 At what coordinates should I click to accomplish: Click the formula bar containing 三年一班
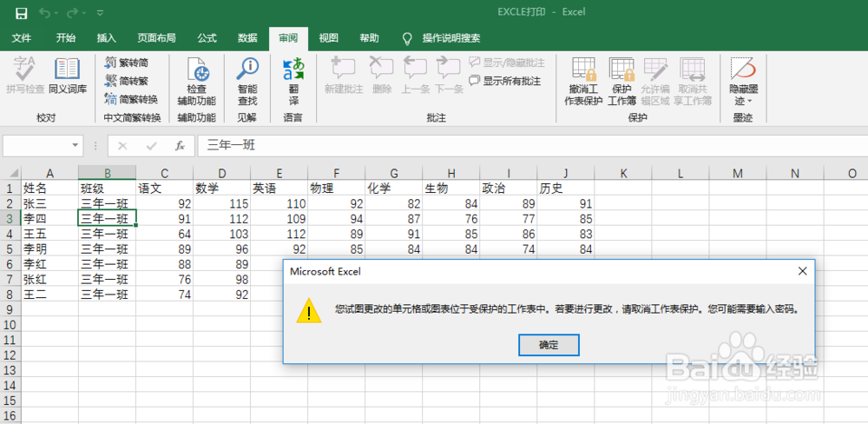(531, 146)
